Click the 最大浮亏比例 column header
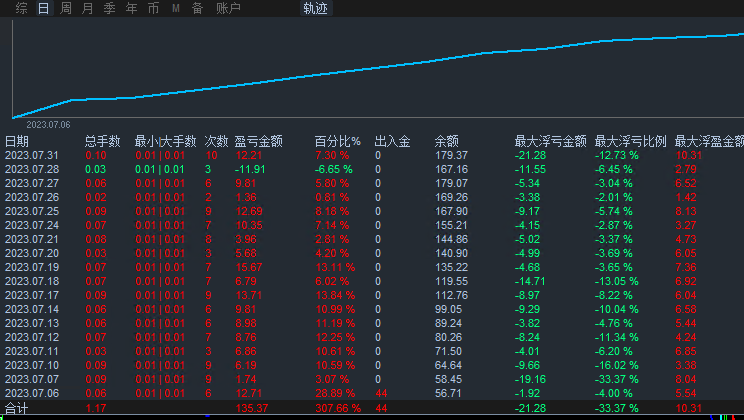This screenshot has width=744, height=420. click(x=631, y=141)
